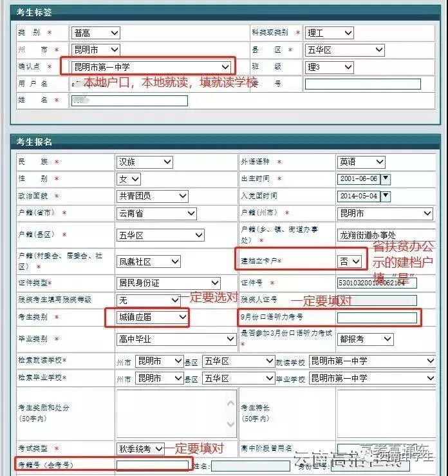Open the 证件类型 dropdown showing 居民身份证
Screen dimensions: 448x476
169,283
